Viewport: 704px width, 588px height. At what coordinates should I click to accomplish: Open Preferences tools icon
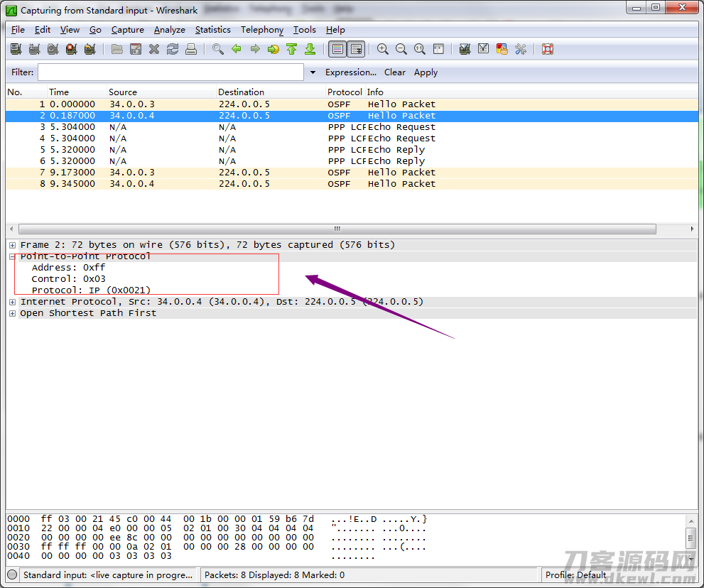521,49
